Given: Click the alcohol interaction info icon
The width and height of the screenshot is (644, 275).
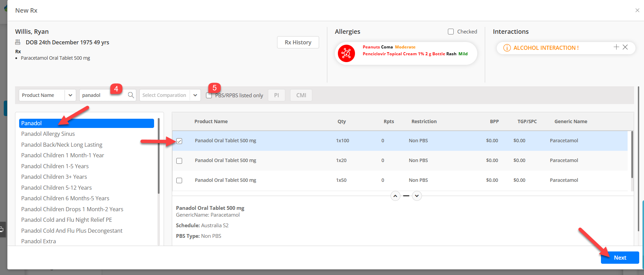Looking at the screenshot, I should (507, 48).
